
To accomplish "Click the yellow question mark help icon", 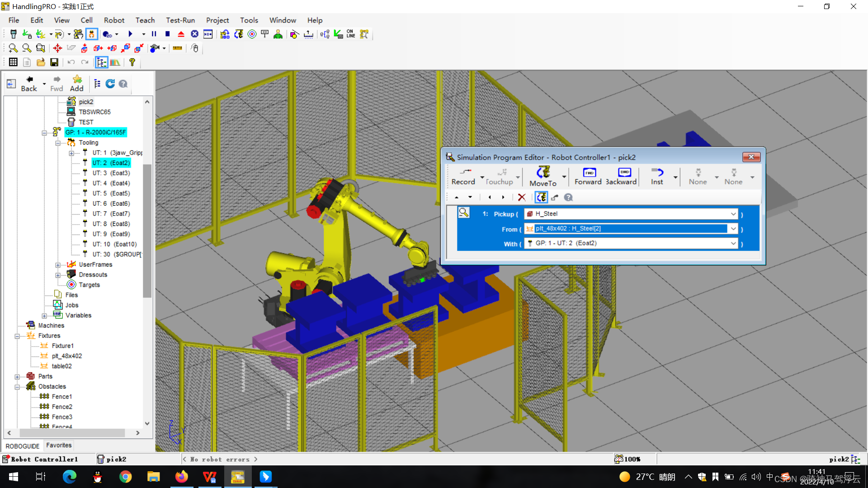I will click(x=132, y=62).
